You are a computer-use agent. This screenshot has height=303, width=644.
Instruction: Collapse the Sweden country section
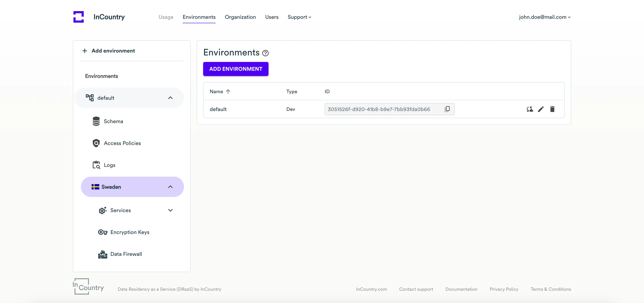[x=170, y=187]
